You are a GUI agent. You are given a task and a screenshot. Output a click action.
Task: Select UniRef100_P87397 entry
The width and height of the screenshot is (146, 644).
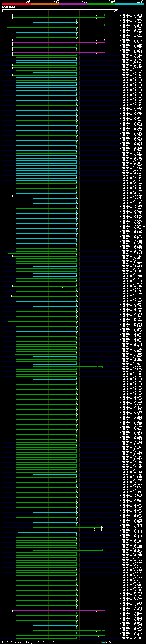131,306
